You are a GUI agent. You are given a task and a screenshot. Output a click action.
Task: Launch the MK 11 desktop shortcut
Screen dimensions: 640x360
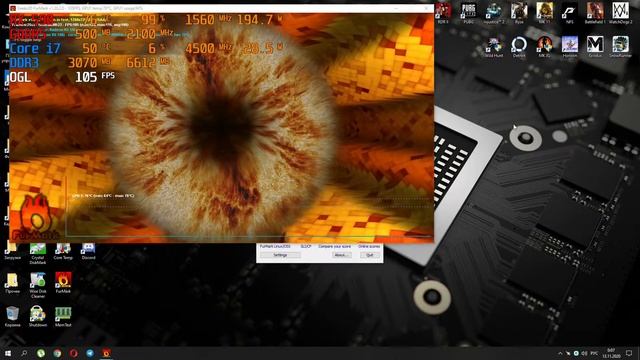click(x=544, y=13)
